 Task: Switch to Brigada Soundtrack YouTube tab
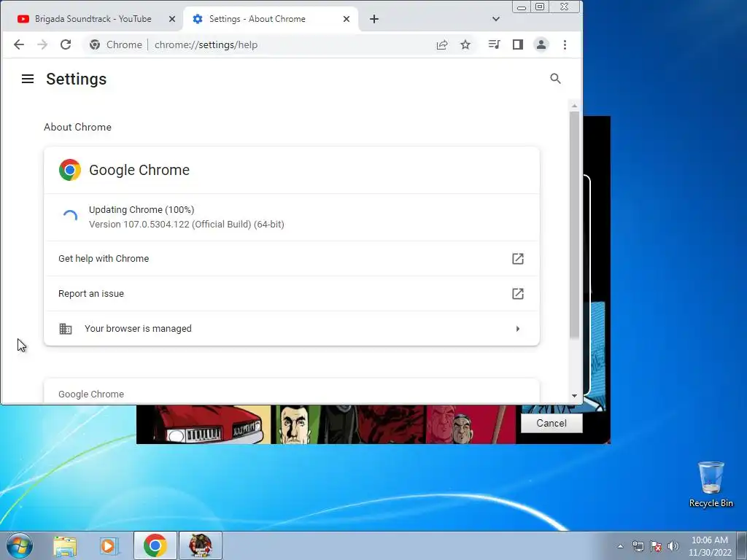pyautogui.click(x=93, y=19)
